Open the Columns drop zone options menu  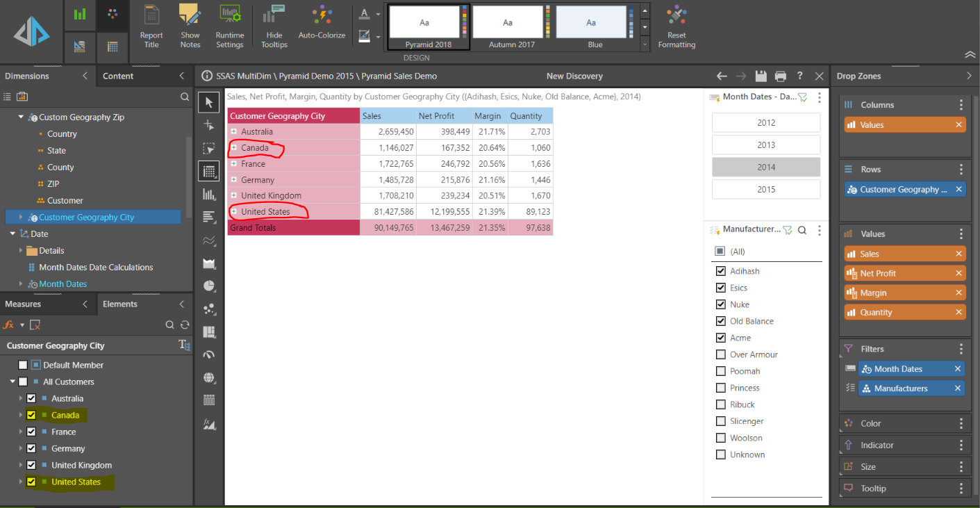click(x=961, y=105)
